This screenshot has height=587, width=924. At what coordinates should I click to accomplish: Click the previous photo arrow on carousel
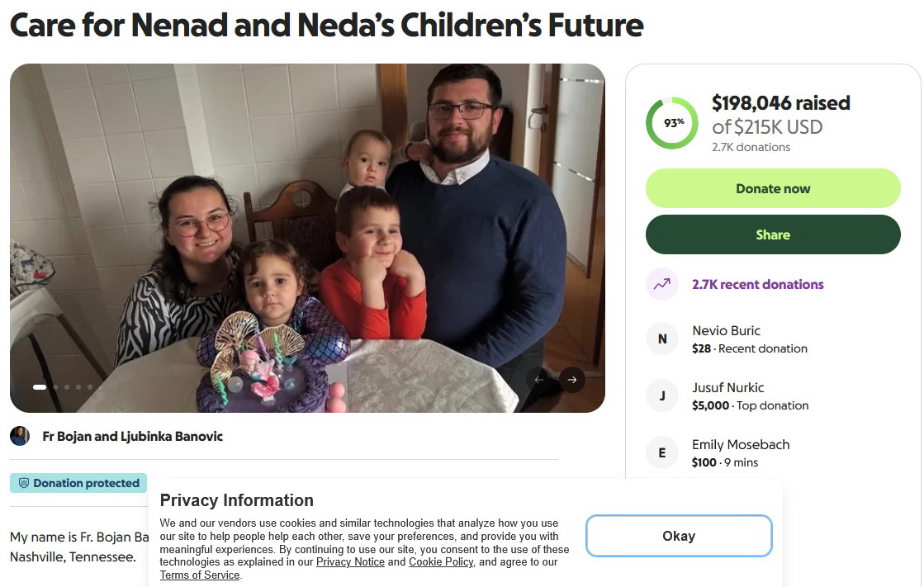point(539,380)
